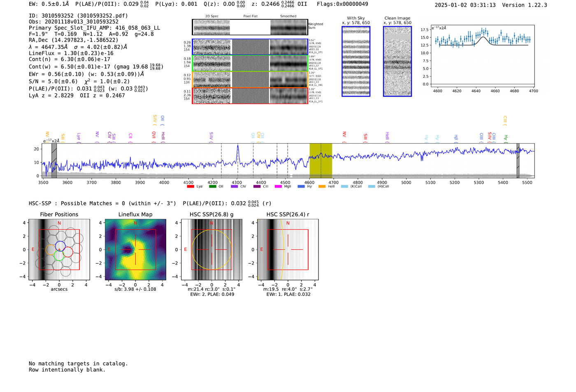Viewport: 576px width, 392px height.
Task: Click the Smoothed column header
Action: click(x=288, y=16)
